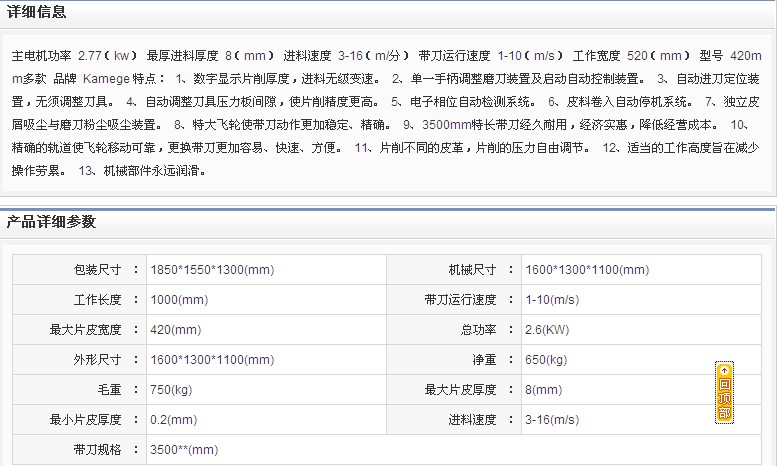Select the 产品详细参数 section heading
The width and height of the screenshot is (778, 466).
tap(52, 222)
